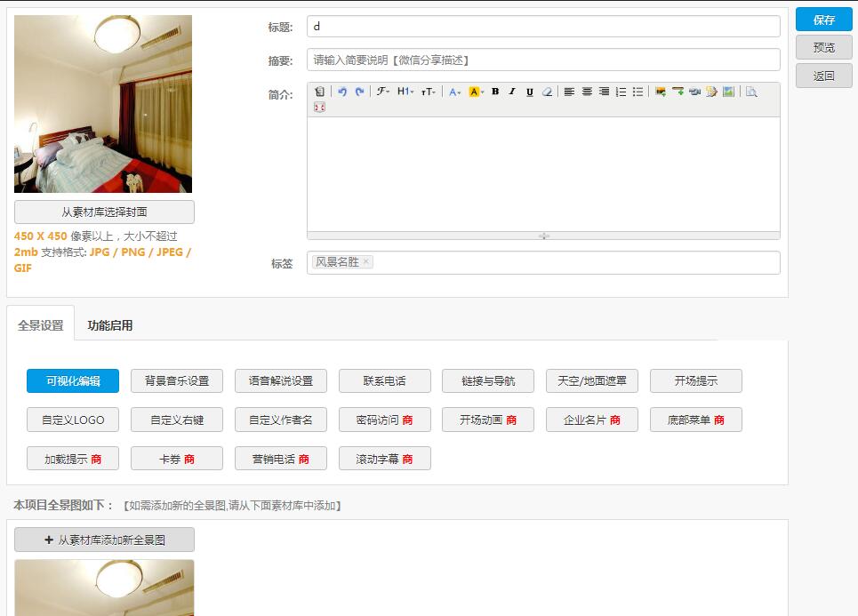Click 从素材库选择封面 button

104,212
